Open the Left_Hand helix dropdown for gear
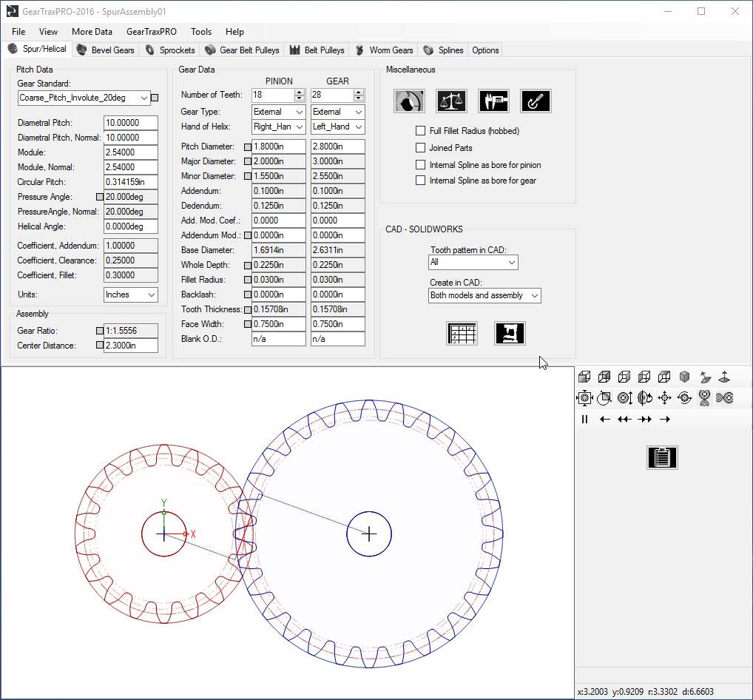Screen dimensions: 753x700 [337, 127]
